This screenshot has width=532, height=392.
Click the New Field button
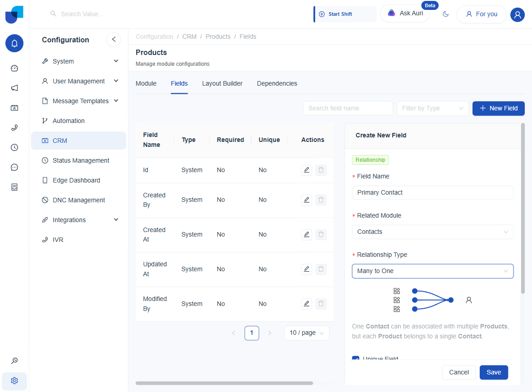[x=498, y=108]
